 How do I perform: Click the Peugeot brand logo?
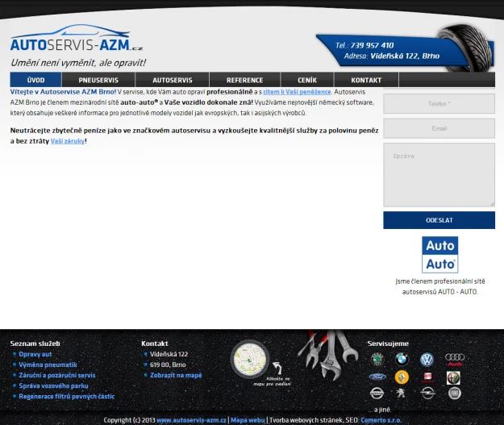(401, 393)
